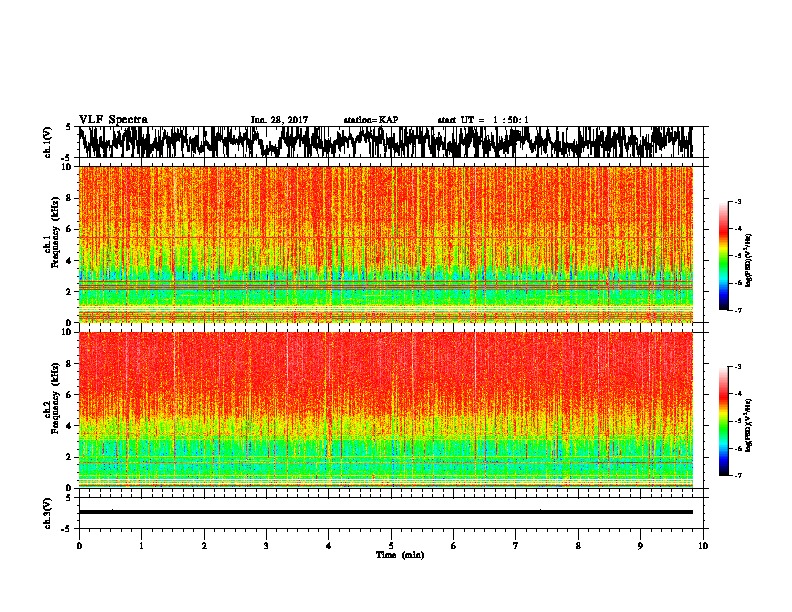Click the 'ch.1(V)' waveform axis label
Image resolution: width=792 pixels, height=612 pixels.
tap(48, 142)
